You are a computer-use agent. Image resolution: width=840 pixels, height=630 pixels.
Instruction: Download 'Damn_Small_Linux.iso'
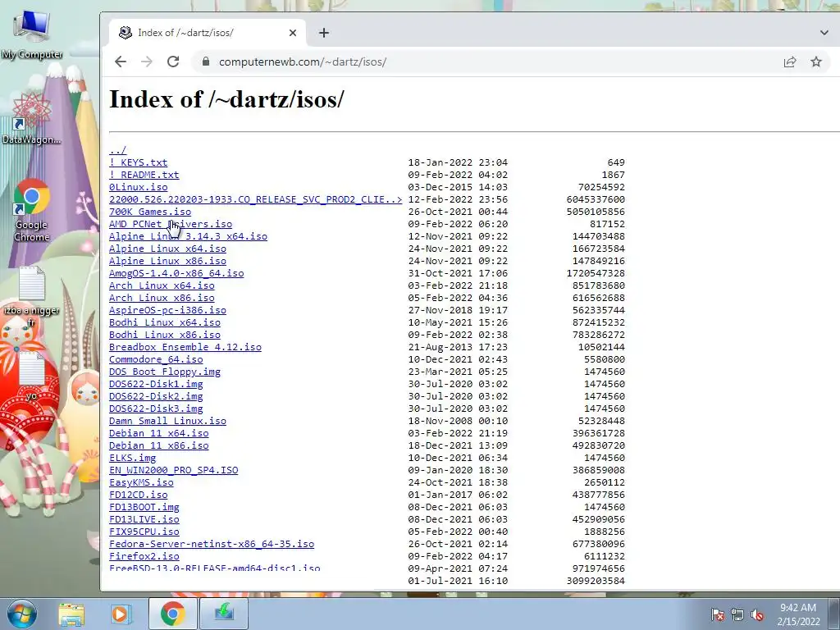click(x=167, y=421)
